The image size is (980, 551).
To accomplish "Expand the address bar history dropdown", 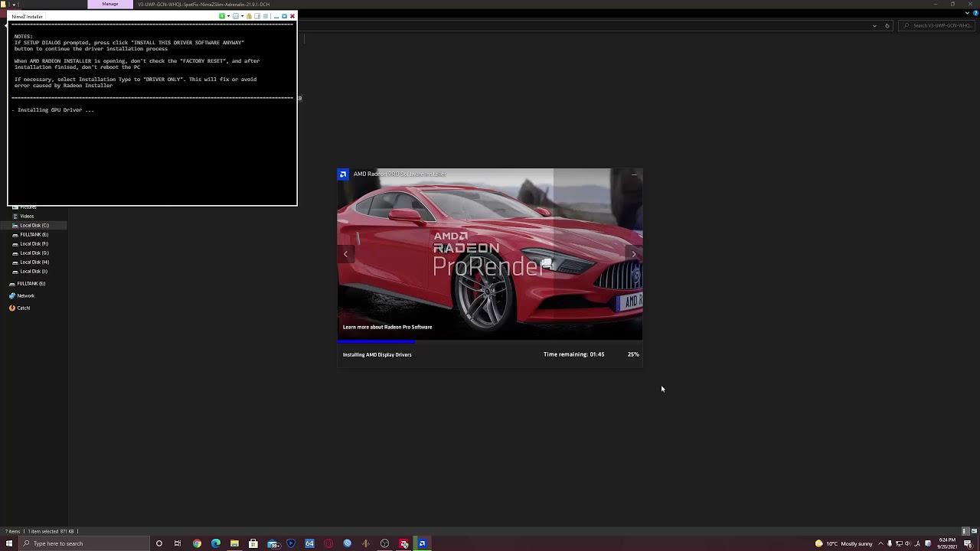I will coord(874,25).
